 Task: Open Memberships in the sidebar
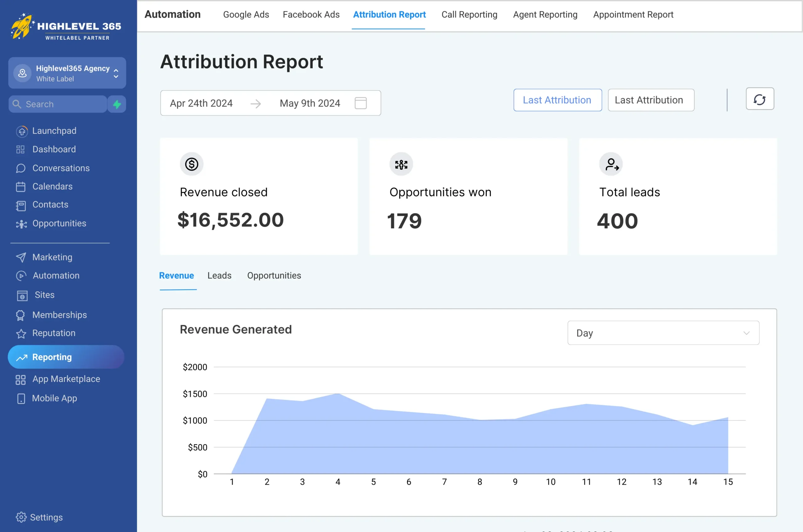(59, 315)
